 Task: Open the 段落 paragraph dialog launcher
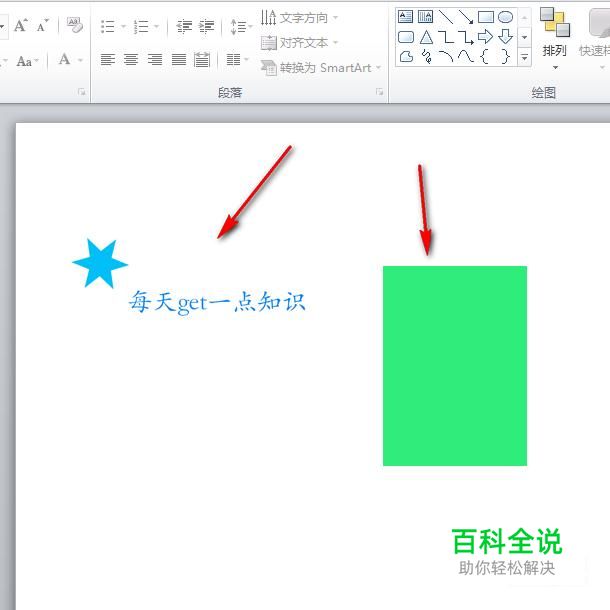(379, 92)
